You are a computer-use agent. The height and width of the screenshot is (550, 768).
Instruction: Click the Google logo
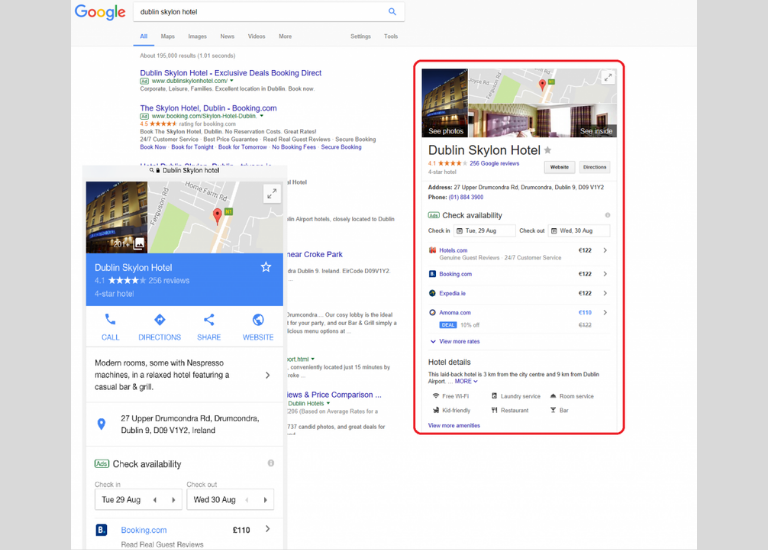tap(100, 12)
